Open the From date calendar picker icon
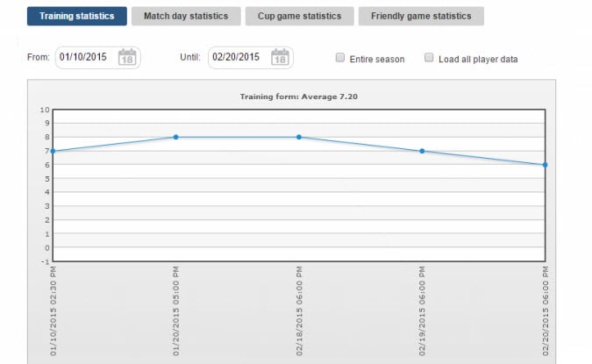Image resolution: width=592 pixels, height=364 pixels. pos(127,57)
